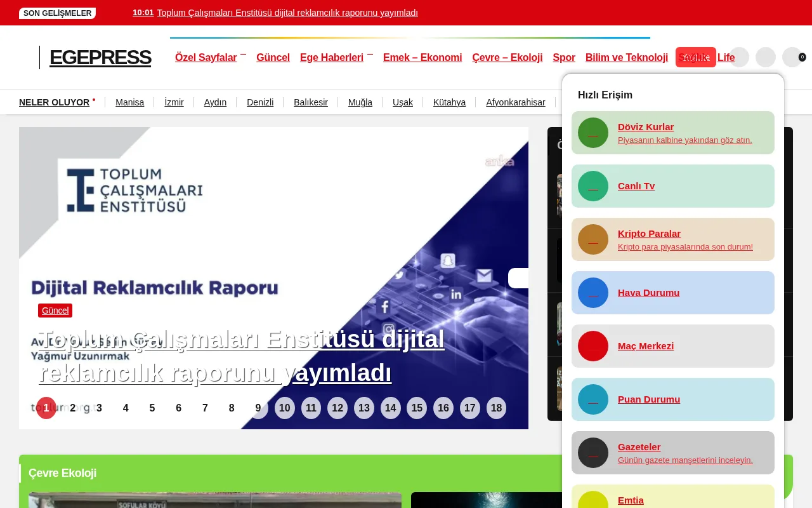Click the Puan Durumu standings icon

tap(593, 399)
